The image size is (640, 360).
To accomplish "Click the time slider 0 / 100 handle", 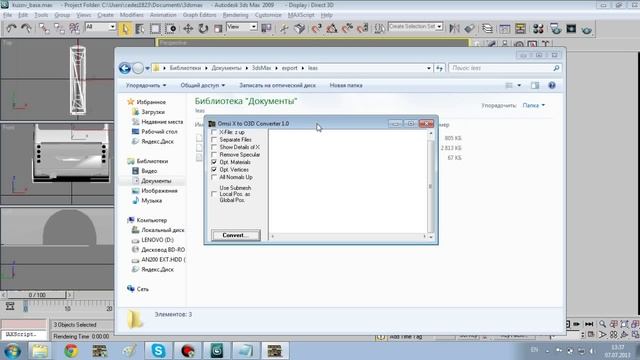I will tap(37, 294).
